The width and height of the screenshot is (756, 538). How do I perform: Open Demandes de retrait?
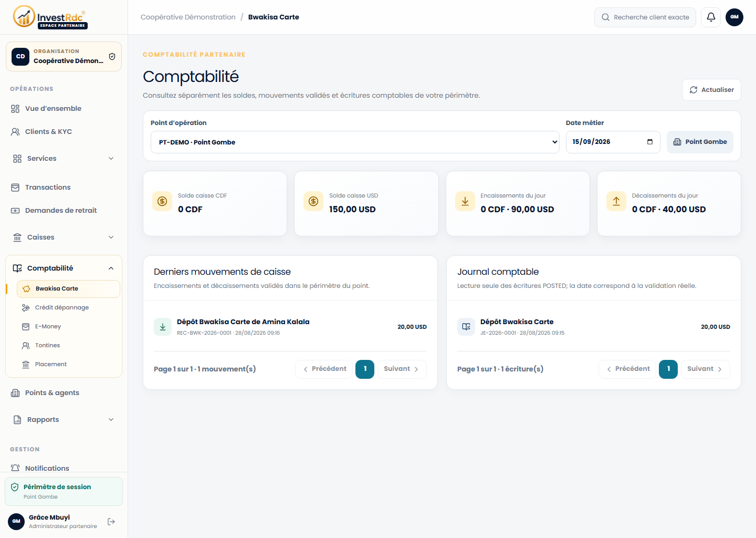(x=64, y=211)
